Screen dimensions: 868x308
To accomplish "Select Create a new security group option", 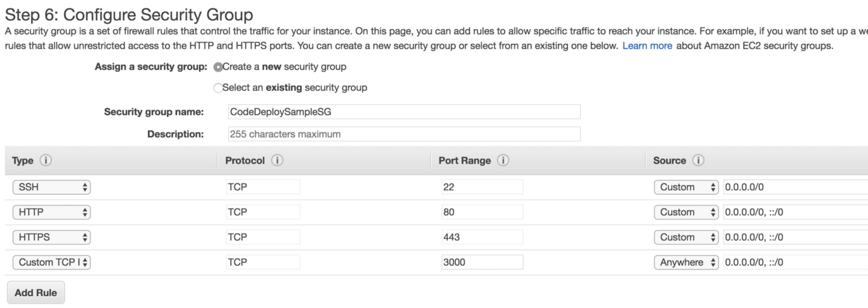I will (x=218, y=67).
